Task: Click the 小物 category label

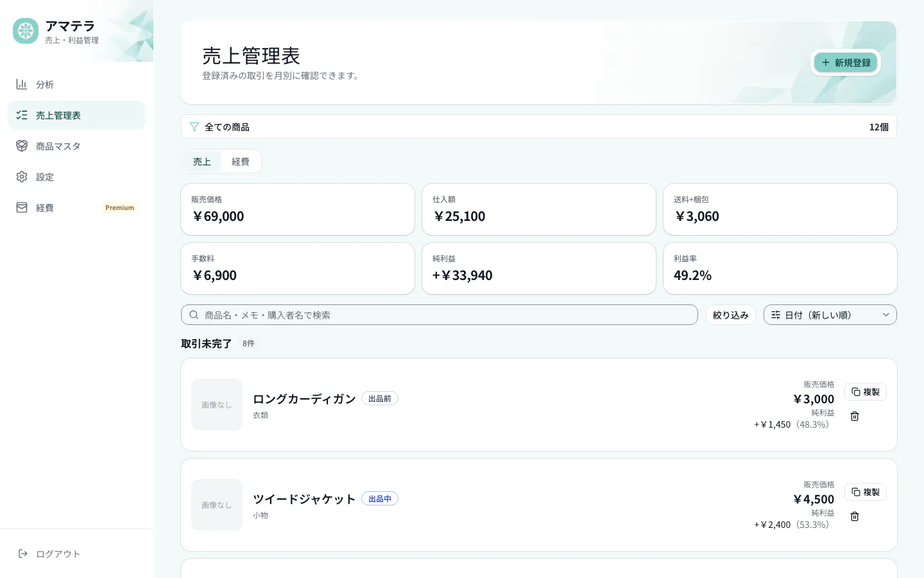Action: (x=261, y=516)
